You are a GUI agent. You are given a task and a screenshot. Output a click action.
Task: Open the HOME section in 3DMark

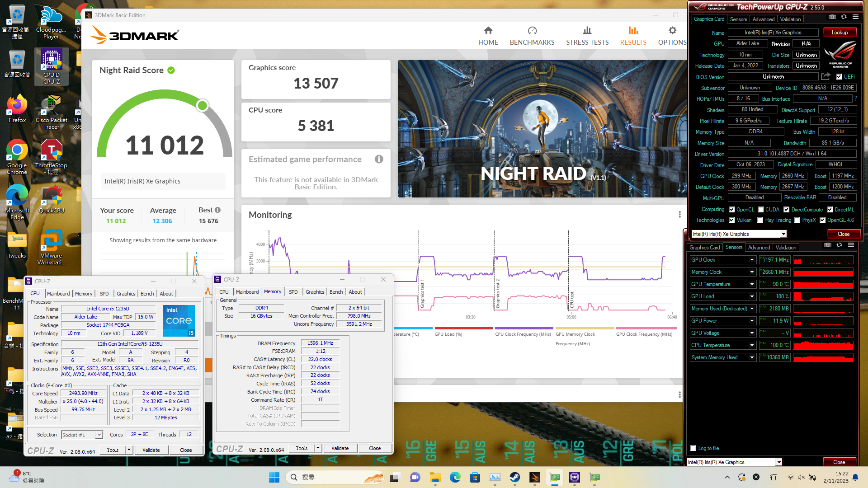click(488, 36)
